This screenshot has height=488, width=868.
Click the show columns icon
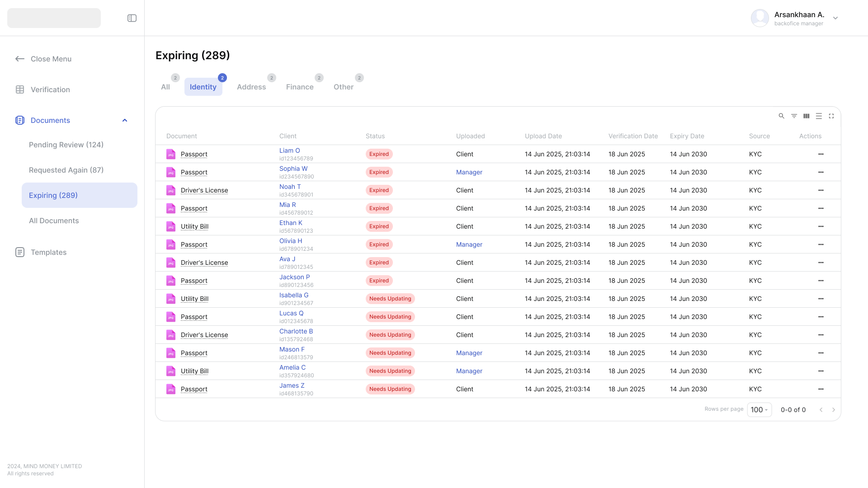click(806, 116)
